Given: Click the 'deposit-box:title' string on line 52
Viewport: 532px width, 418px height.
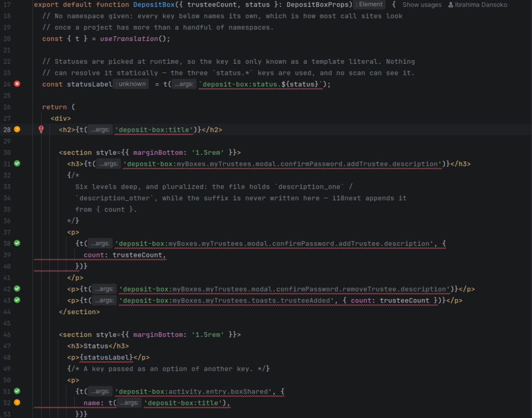Looking at the screenshot, I should click(183, 403).
